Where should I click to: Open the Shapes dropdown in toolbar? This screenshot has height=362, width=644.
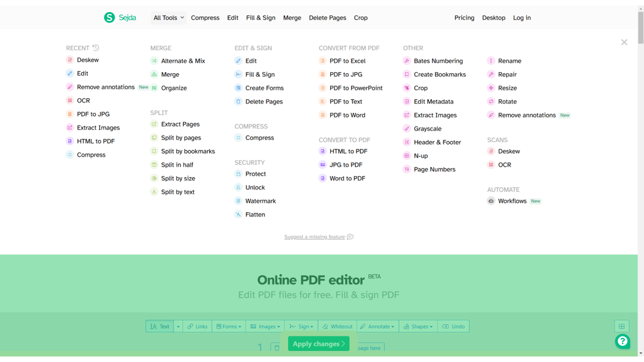pyautogui.click(x=418, y=326)
